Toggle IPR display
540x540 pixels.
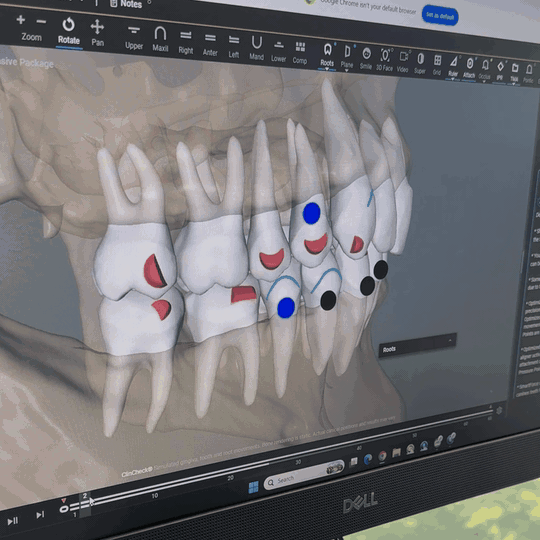coord(500,71)
